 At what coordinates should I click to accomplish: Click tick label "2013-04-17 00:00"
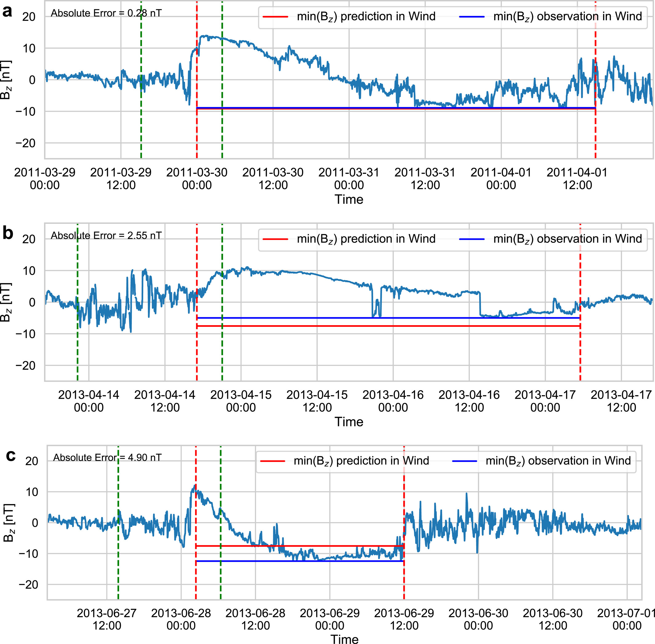click(545, 401)
